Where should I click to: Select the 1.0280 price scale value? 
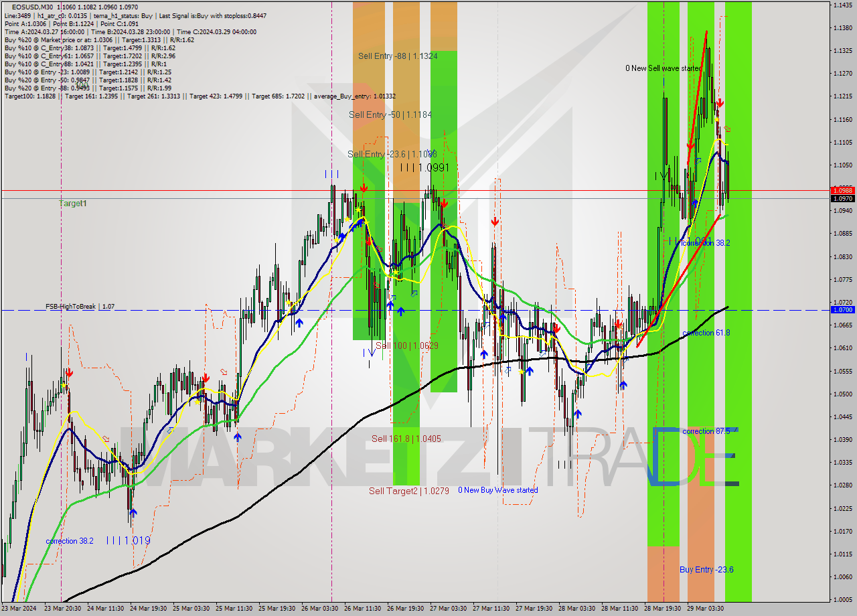pyautogui.click(x=842, y=485)
